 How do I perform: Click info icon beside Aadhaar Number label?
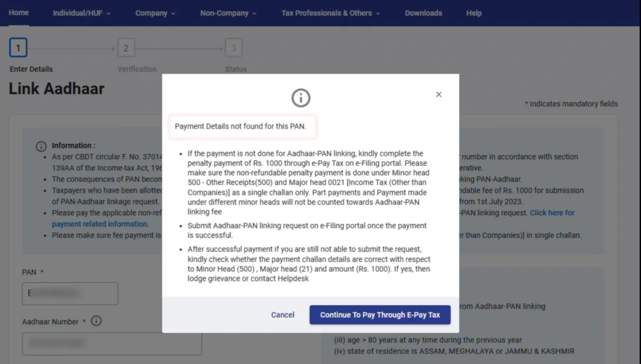[96, 321]
